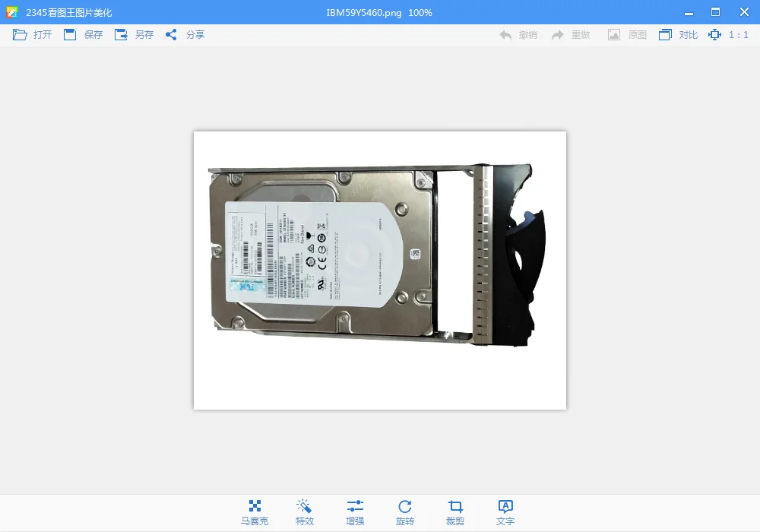Maximize the image editor window
Image resolution: width=760 pixels, height=532 pixels.
pos(715,12)
